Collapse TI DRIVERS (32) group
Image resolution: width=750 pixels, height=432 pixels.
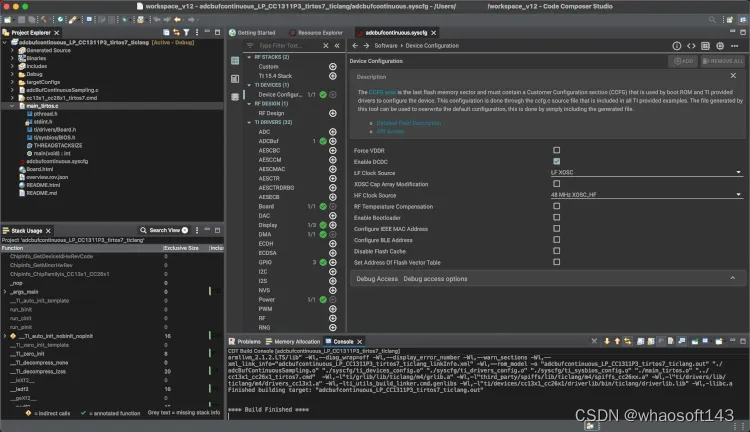[x=249, y=122]
